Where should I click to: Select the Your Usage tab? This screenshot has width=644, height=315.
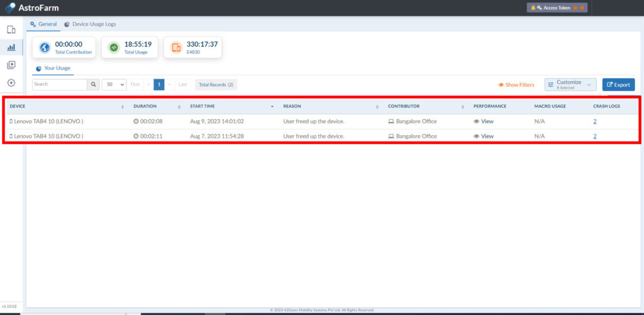point(53,68)
